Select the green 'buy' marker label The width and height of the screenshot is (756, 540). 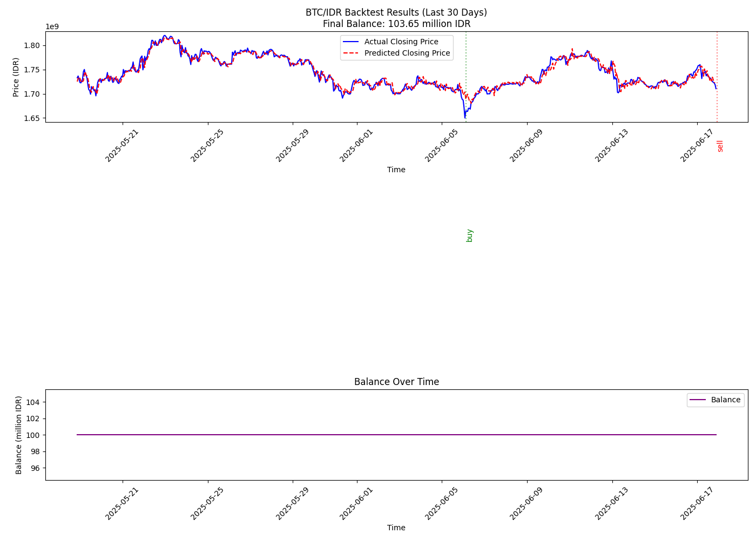469,235
